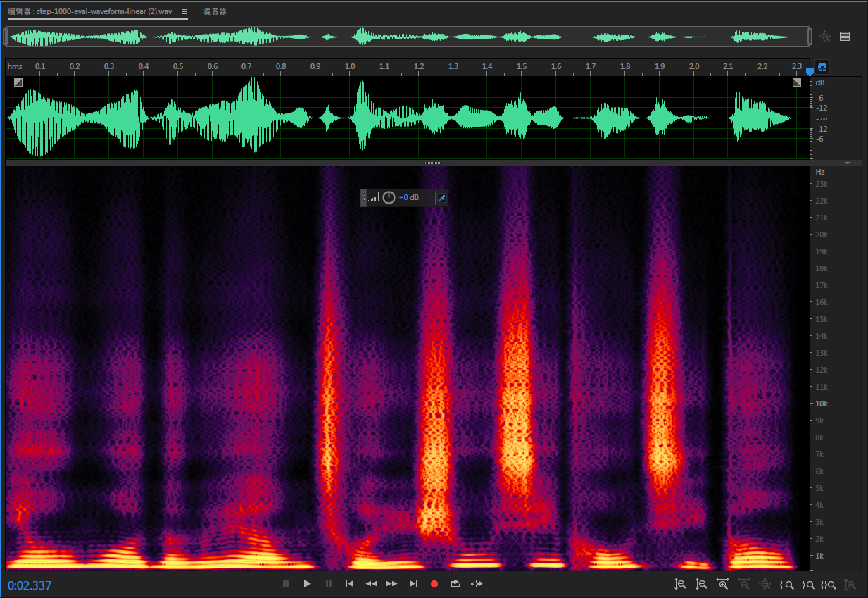Click the HUD volume knob

pyautogui.click(x=389, y=198)
